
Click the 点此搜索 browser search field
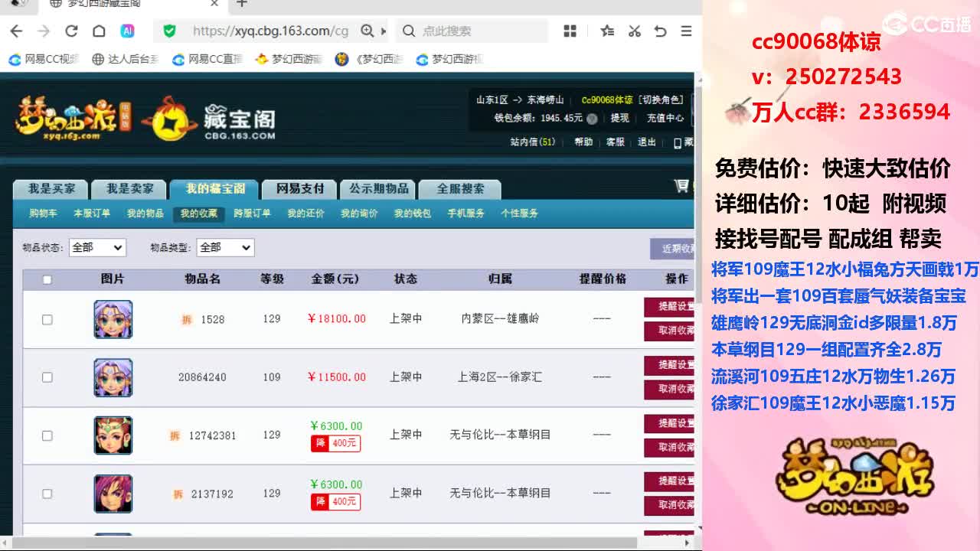(x=472, y=31)
